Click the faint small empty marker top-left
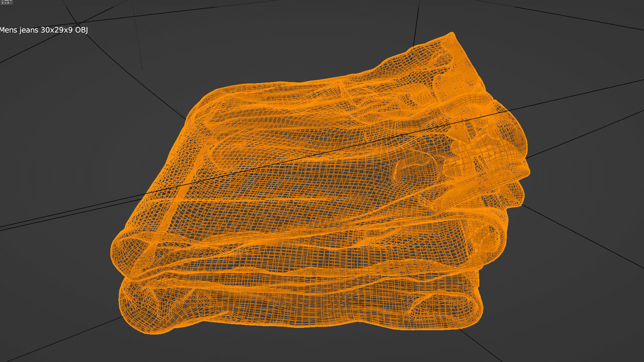This screenshot has height=362, width=644. [x=142, y=68]
